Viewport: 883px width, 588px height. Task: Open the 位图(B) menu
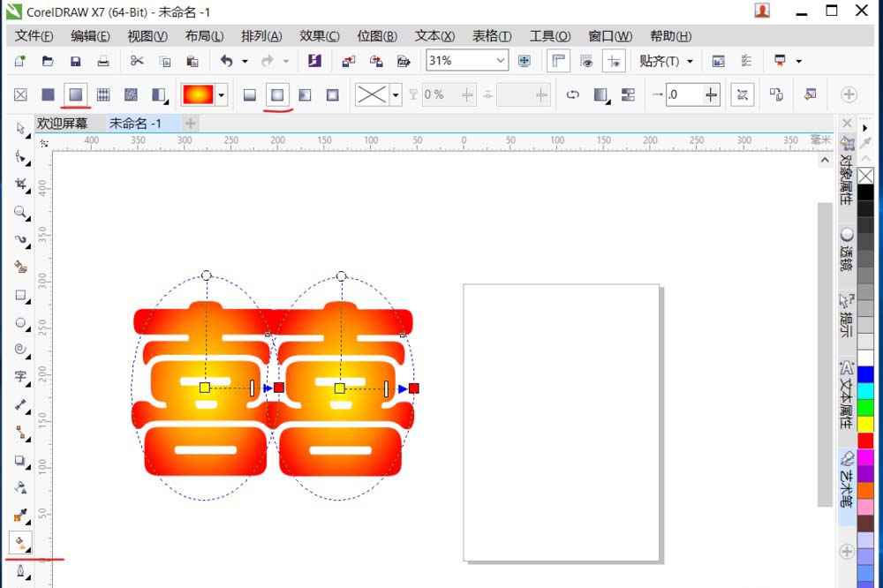[377, 36]
